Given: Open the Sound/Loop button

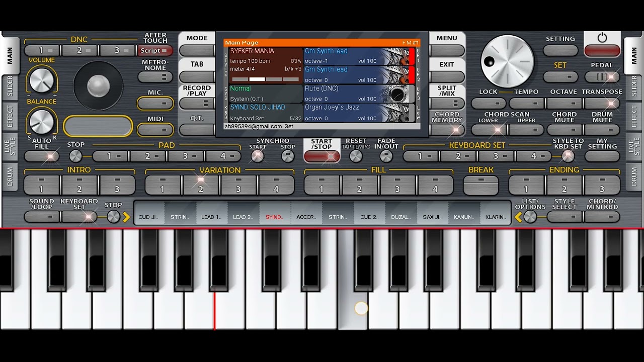Looking at the screenshot, I should (42, 217).
